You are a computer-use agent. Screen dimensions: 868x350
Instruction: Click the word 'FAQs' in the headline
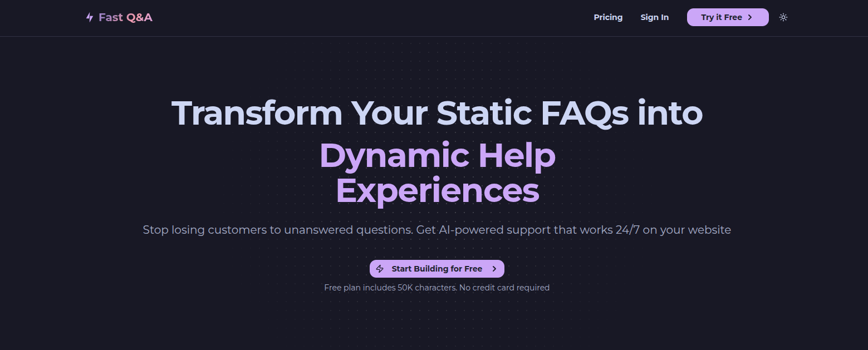585,113
